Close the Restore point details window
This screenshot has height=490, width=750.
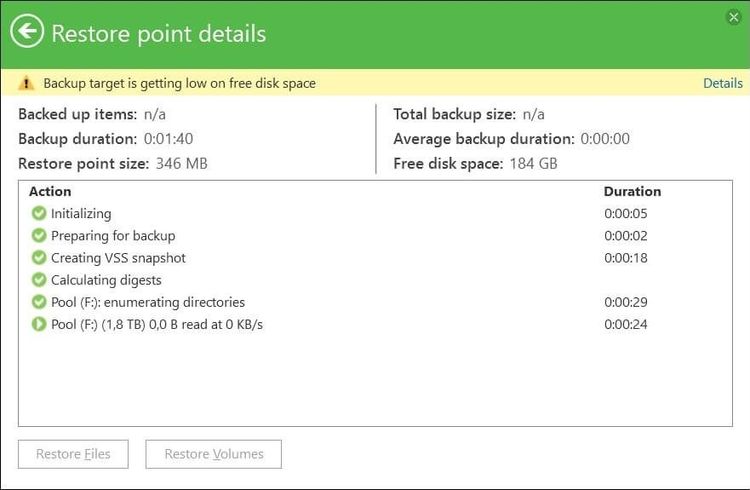click(x=735, y=16)
